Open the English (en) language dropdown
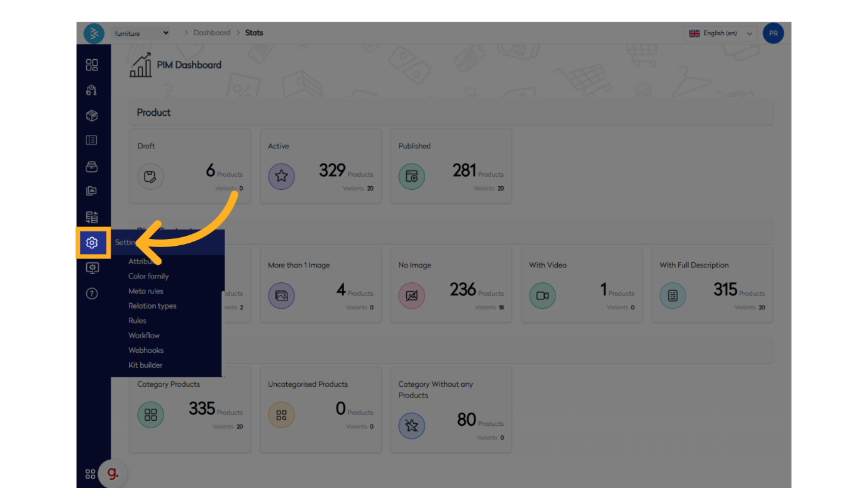 coord(720,33)
